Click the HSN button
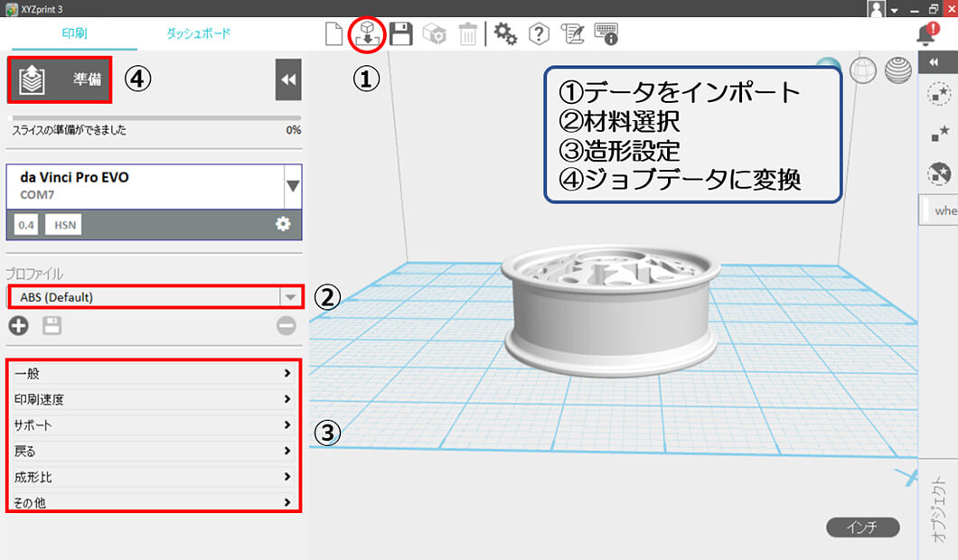Screen dimensions: 958x560 (64, 225)
